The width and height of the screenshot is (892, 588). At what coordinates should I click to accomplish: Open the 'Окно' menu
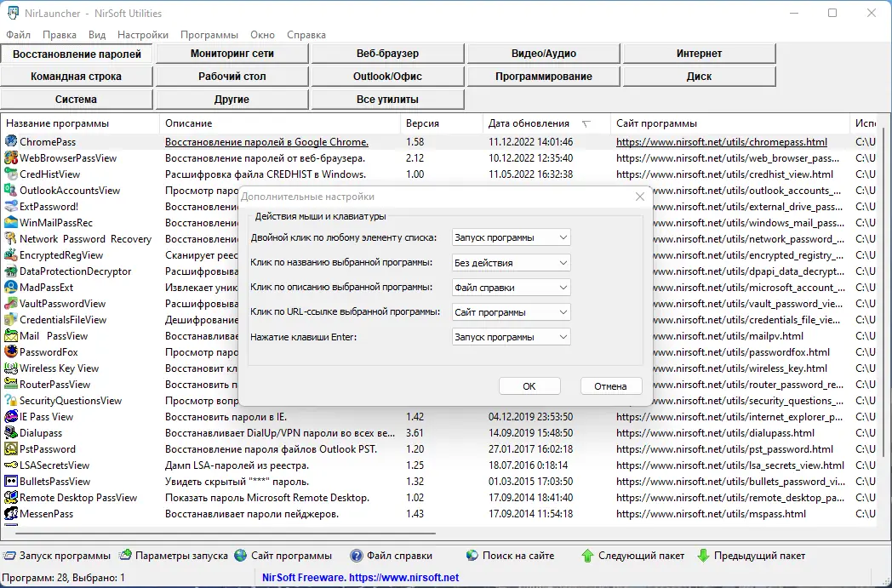point(262,35)
